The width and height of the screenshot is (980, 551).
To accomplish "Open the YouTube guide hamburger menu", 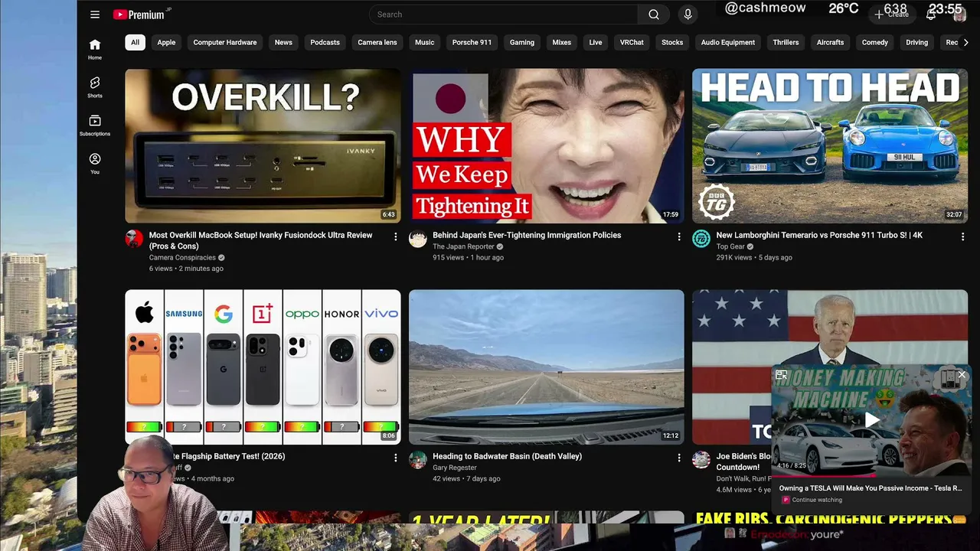I will click(95, 15).
